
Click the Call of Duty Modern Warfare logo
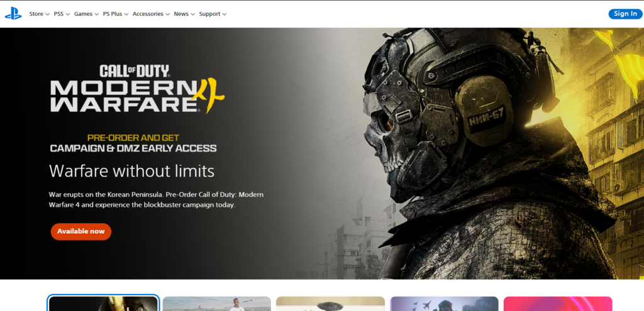pos(138,89)
